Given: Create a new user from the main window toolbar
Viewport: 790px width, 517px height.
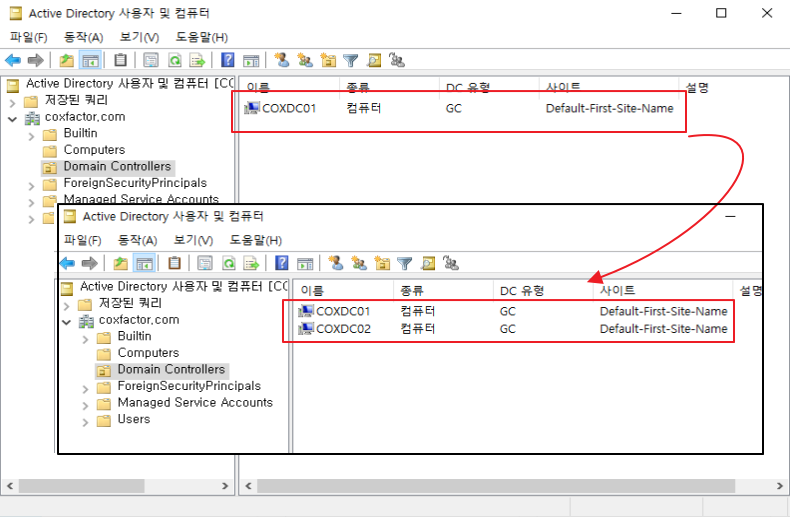Looking at the screenshot, I should (282, 60).
